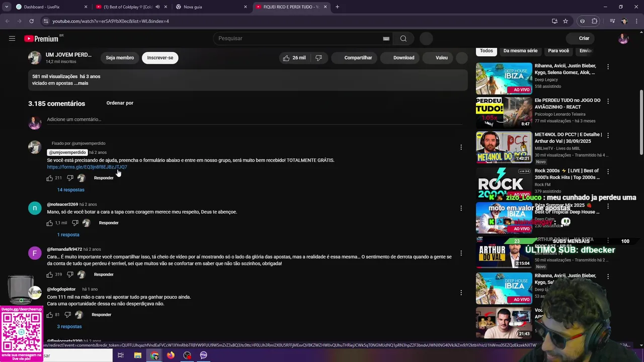Open browser extensions puzzle icon
This screenshot has height=362, width=644.
(x=594, y=21)
